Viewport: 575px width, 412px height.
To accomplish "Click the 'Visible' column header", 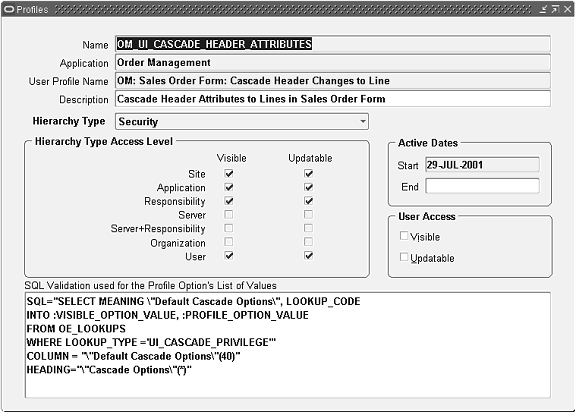I will (231, 158).
